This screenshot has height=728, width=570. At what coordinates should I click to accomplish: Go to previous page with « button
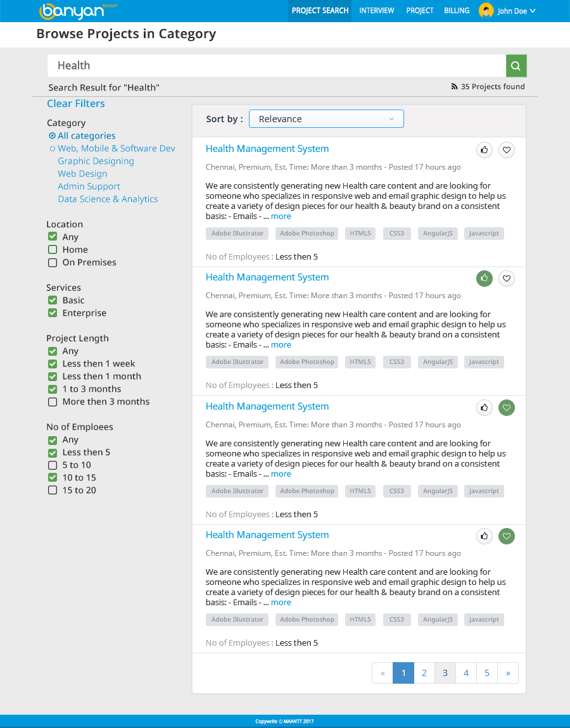[383, 673]
